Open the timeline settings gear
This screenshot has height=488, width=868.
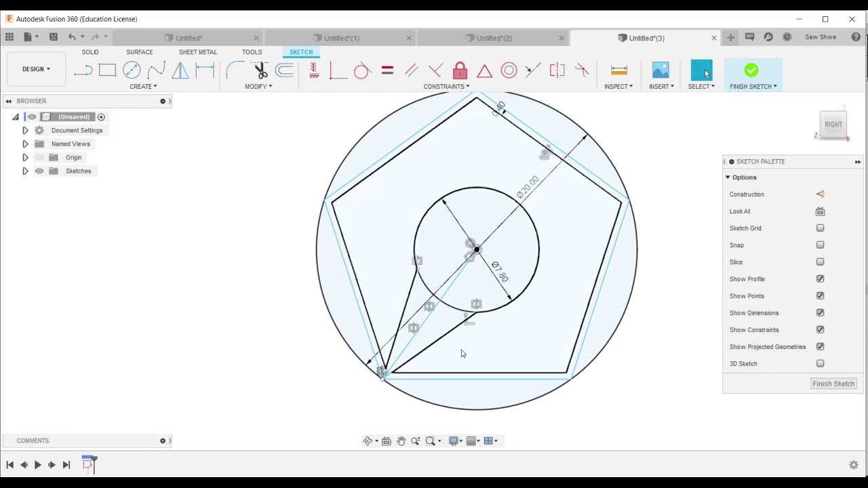coord(854,465)
